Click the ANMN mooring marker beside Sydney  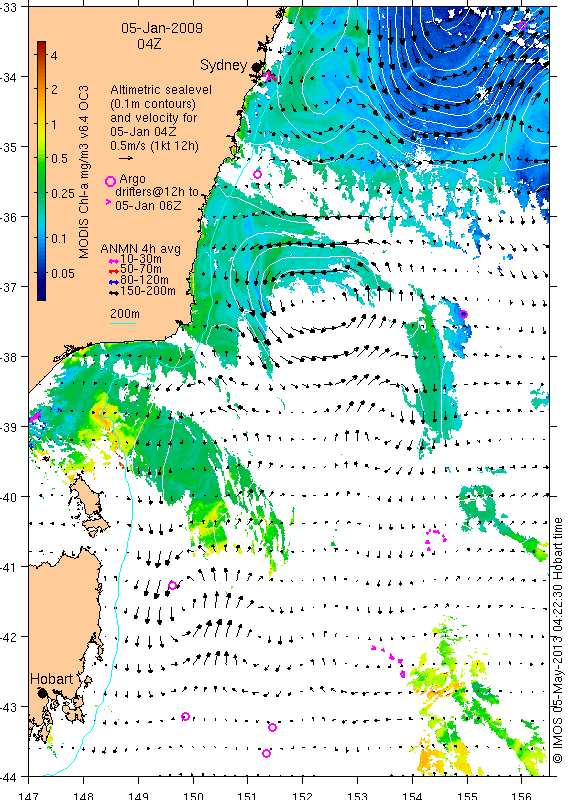[269, 77]
